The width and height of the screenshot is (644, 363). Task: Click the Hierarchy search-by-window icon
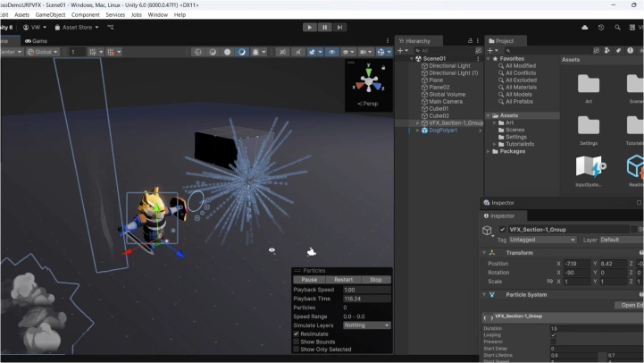pyautogui.click(x=478, y=51)
